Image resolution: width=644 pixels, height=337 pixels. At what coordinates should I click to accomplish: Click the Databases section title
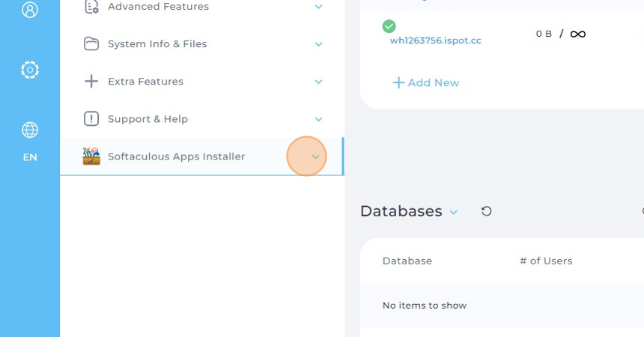401,211
